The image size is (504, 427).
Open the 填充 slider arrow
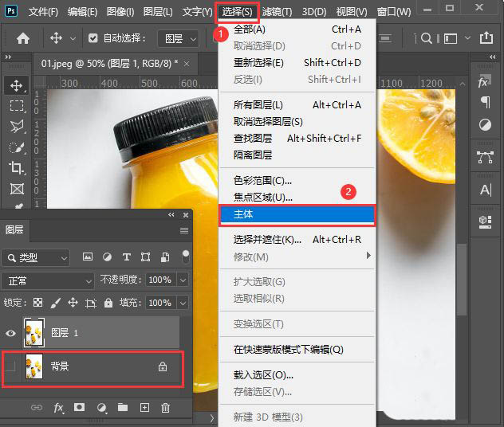tap(183, 303)
